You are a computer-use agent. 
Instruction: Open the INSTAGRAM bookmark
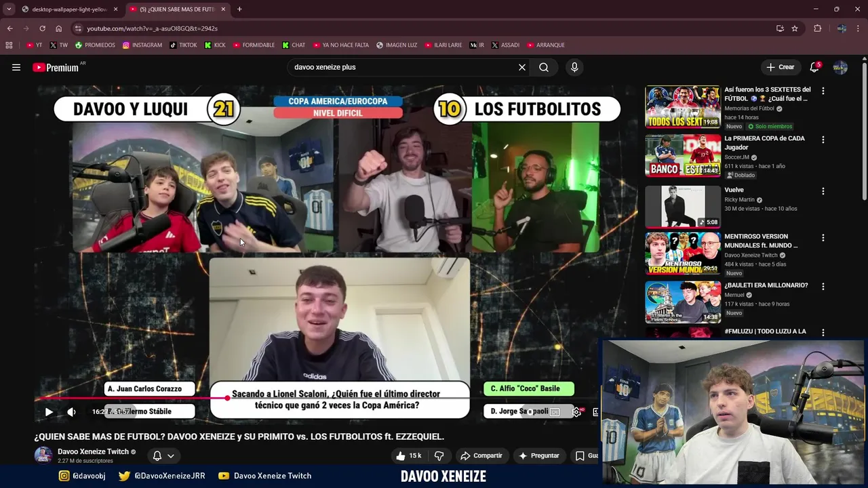coord(142,45)
